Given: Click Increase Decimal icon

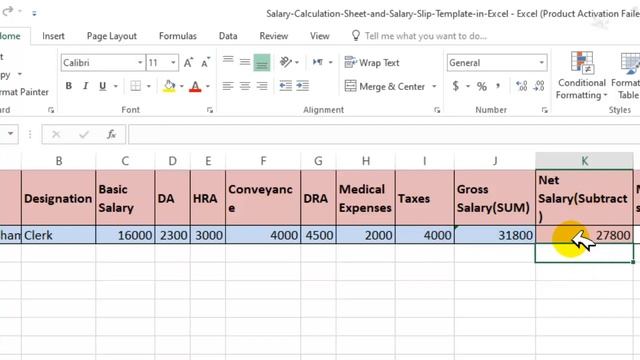Looking at the screenshot, I should [x=521, y=86].
